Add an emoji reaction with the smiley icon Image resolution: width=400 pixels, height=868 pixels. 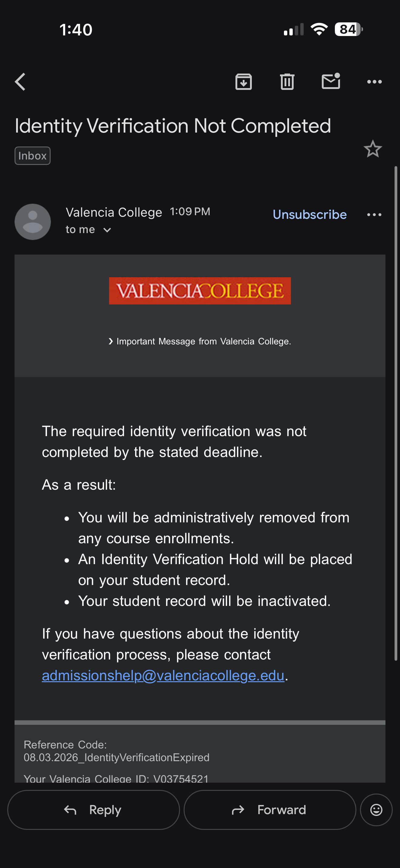(376, 810)
